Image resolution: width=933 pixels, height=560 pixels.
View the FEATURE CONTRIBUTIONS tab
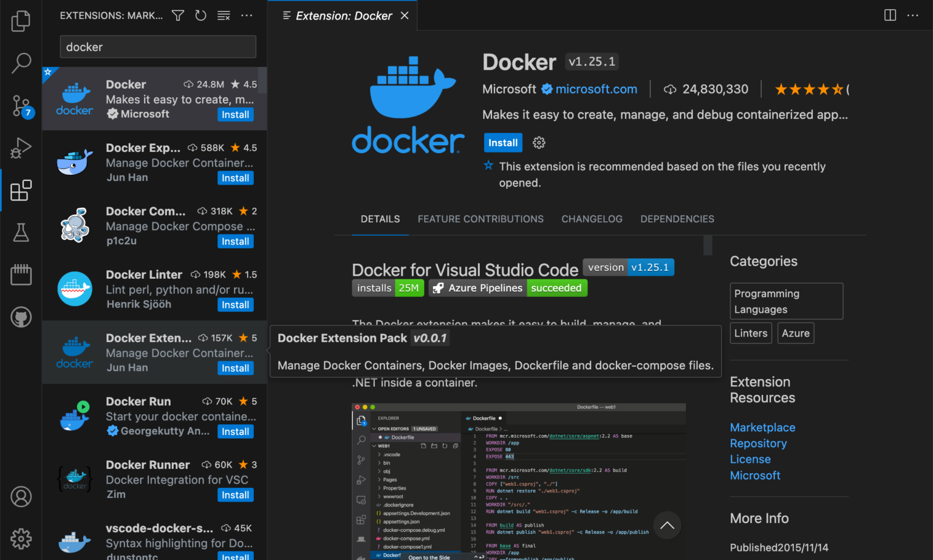pos(480,219)
